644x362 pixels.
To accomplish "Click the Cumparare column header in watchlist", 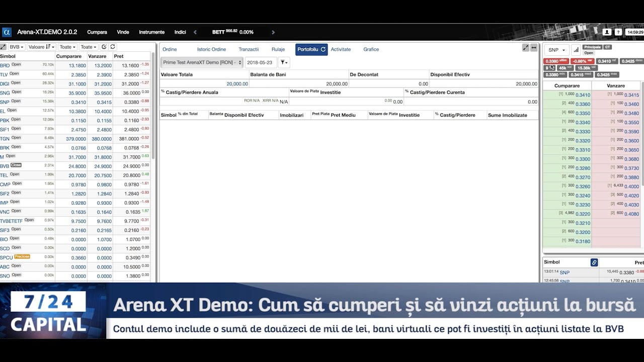I will [x=69, y=56].
